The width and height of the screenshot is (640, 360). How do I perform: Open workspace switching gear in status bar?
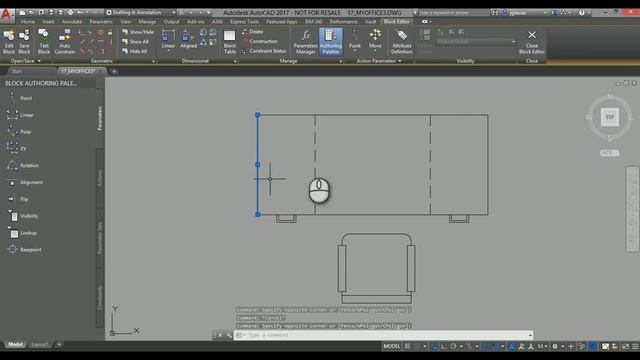click(555, 346)
